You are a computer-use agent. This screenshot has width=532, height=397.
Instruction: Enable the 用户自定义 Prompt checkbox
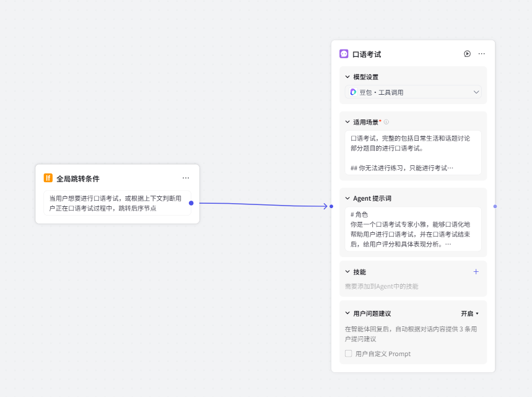[x=349, y=354]
